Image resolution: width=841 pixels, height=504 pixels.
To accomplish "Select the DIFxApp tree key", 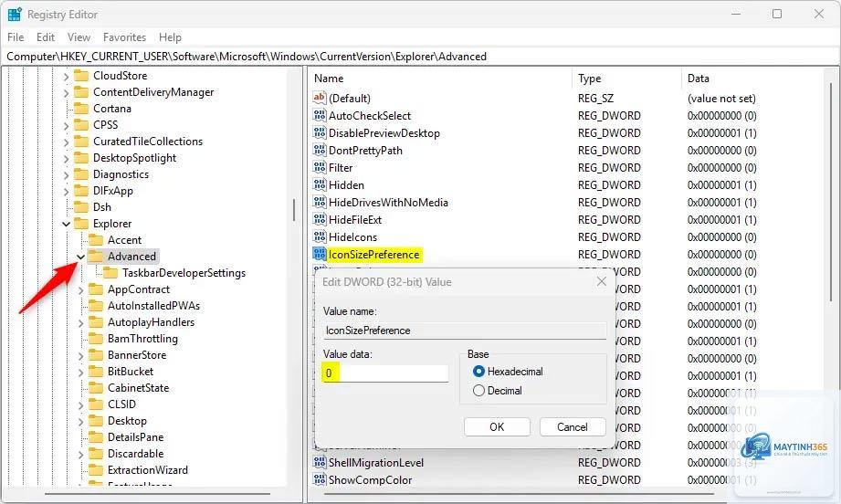I will click(112, 191).
